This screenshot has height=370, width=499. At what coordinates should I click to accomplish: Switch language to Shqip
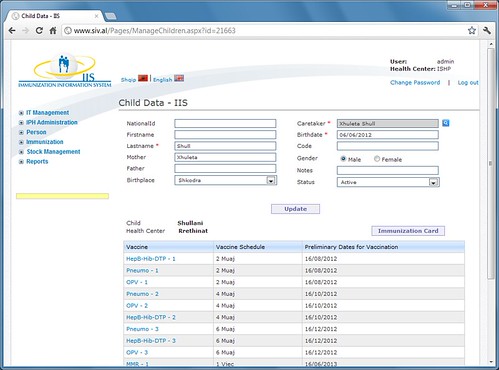pos(128,80)
